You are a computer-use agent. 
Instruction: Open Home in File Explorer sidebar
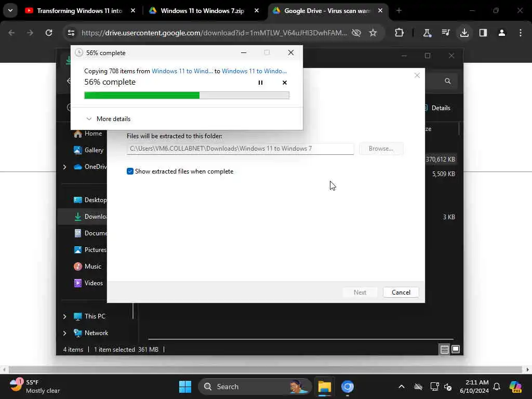coord(88,134)
